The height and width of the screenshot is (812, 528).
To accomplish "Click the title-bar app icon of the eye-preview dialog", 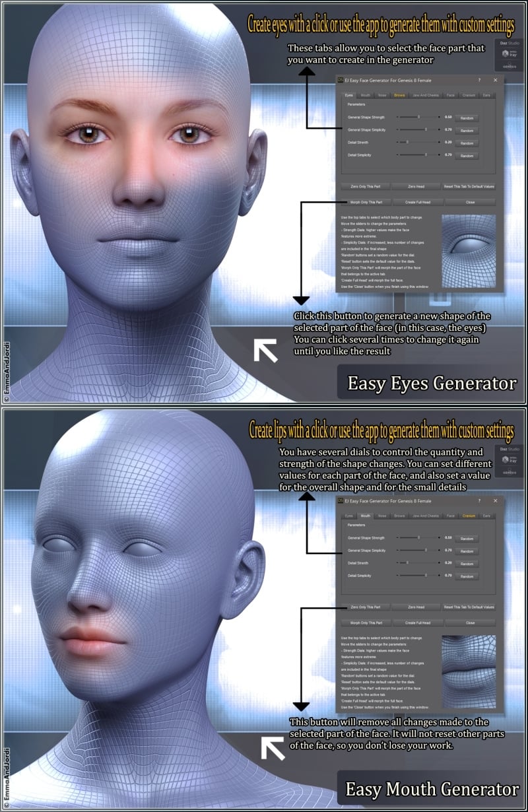I will 340,79.
